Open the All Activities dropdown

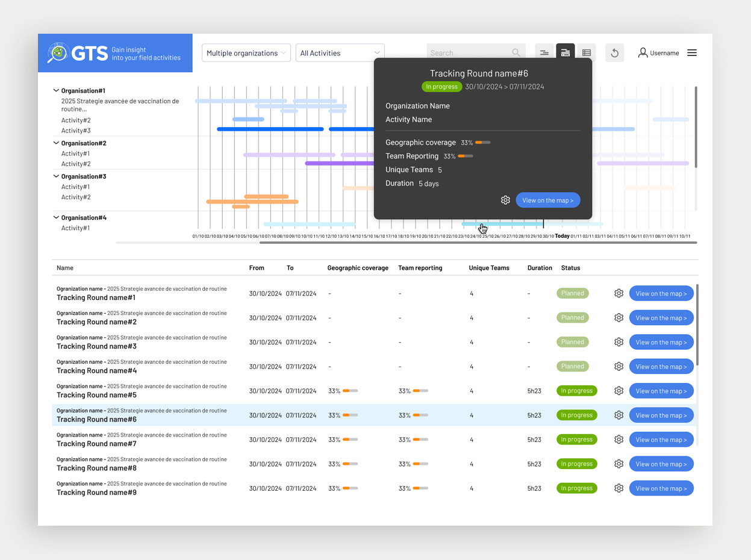[x=340, y=53]
